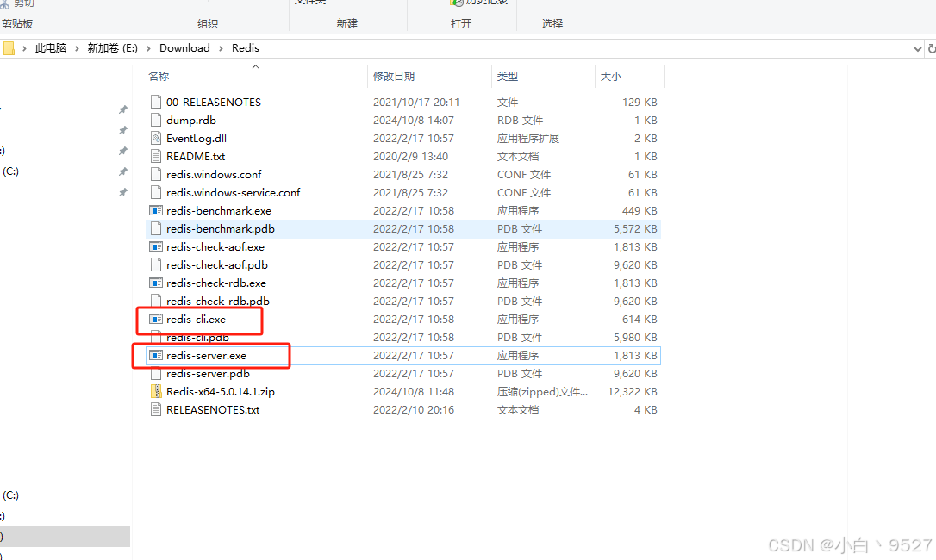Expand the chevron after 新加卷 (E:) breadcrumb
This screenshot has height=560, width=936.
tap(148, 48)
